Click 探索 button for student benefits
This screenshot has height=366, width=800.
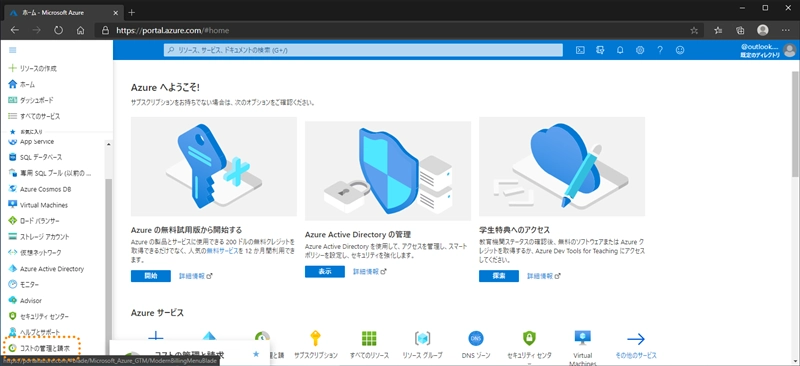499,276
